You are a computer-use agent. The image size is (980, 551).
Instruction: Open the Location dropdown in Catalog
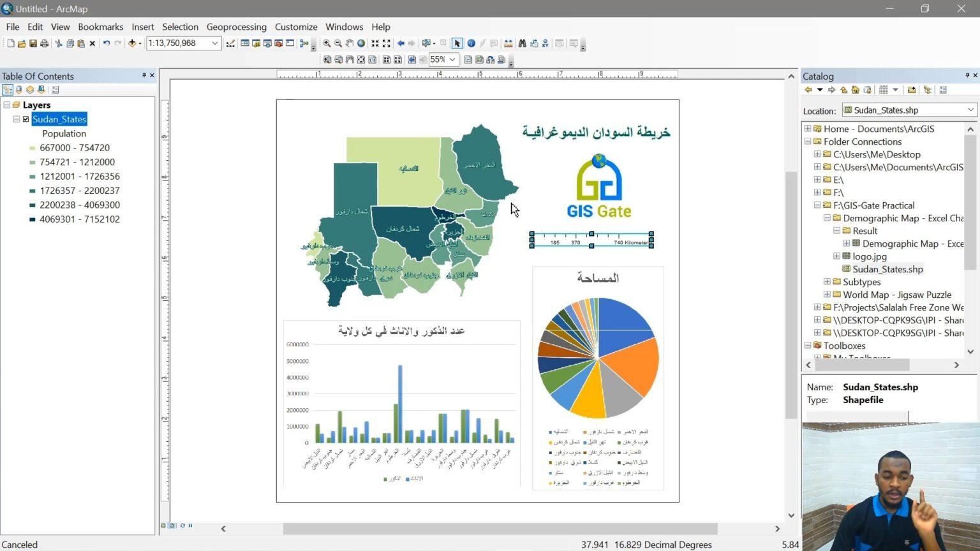pyautogui.click(x=970, y=110)
